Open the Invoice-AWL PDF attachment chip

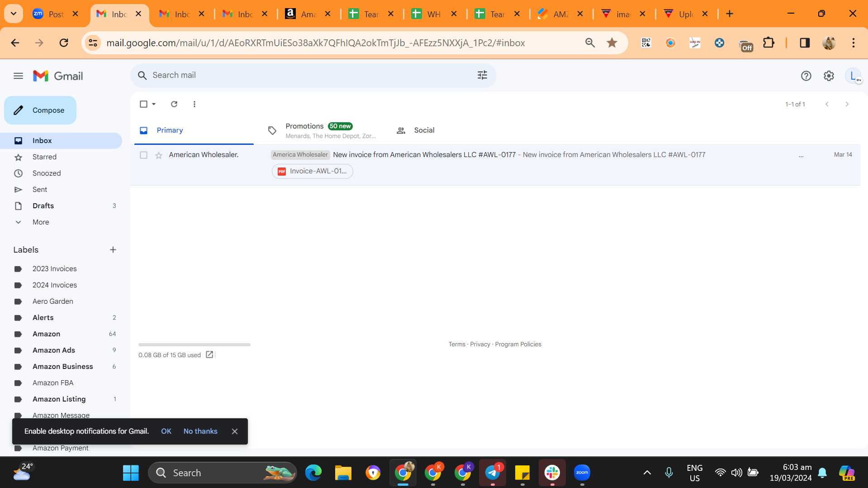[x=313, y=171]
